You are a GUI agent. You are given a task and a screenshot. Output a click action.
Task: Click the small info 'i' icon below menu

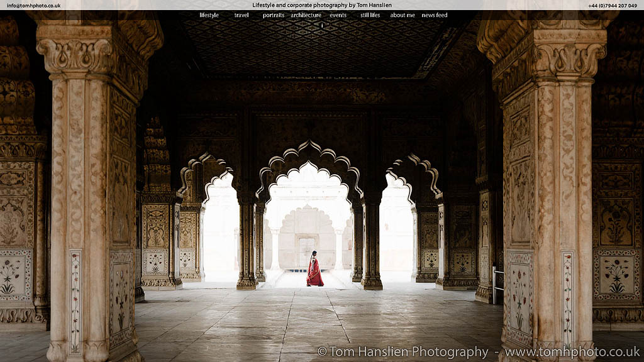click(x=322, y=25)
